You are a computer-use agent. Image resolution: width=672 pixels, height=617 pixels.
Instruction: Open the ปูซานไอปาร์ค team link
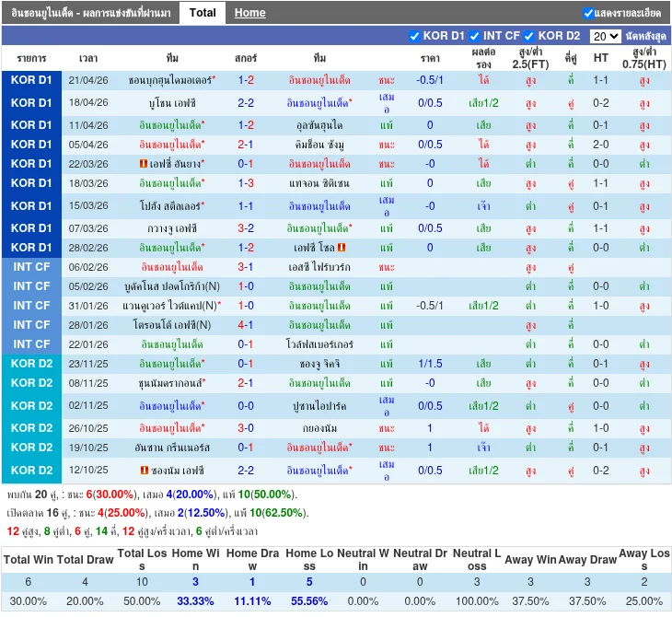click(x=319, y=406)
